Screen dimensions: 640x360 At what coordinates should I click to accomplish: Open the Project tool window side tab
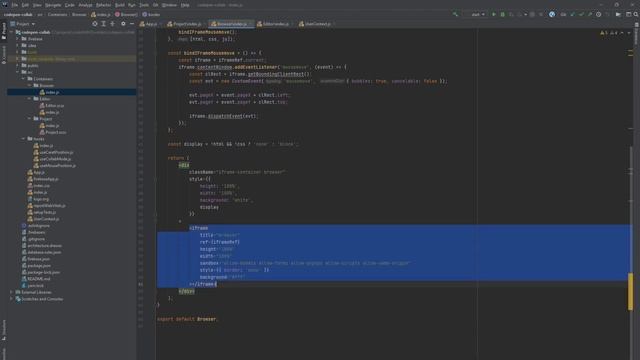pyautogui.click(x=4, y=31)
